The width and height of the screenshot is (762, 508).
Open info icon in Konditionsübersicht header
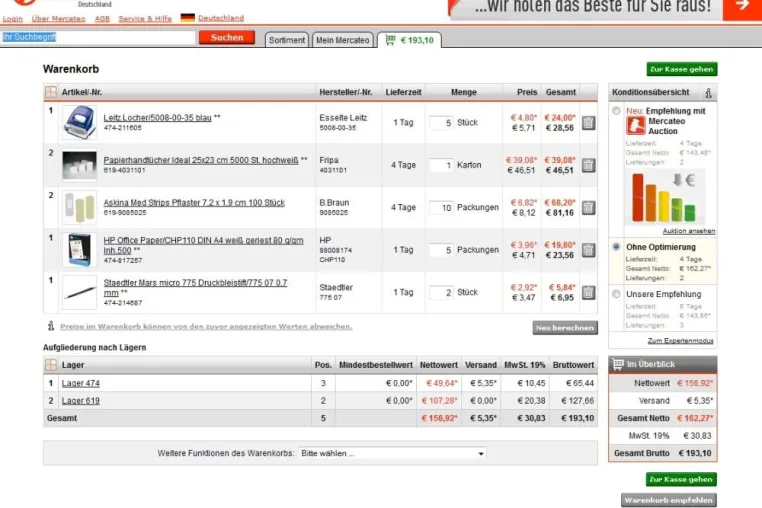[708, 92]
